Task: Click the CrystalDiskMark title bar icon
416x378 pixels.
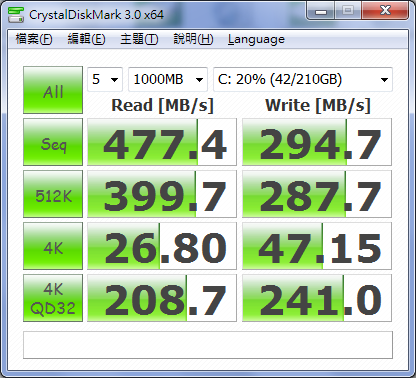Action: (16, 15)
